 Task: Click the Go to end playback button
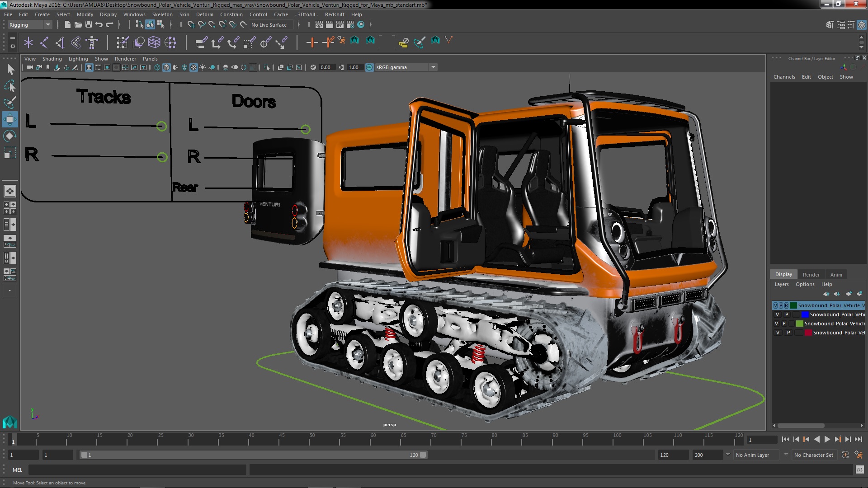coord(858,439)
